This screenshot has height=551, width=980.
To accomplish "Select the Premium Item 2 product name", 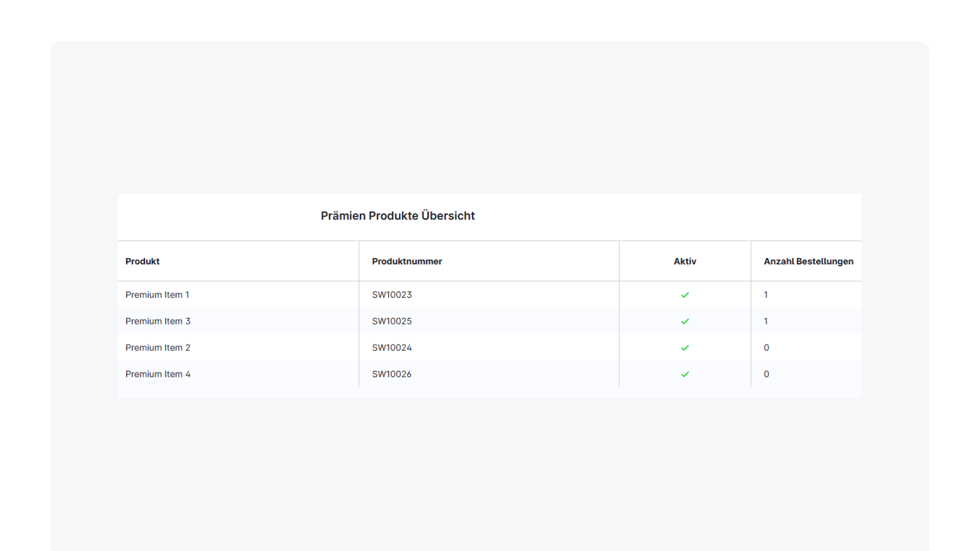I will coord(158,348).
